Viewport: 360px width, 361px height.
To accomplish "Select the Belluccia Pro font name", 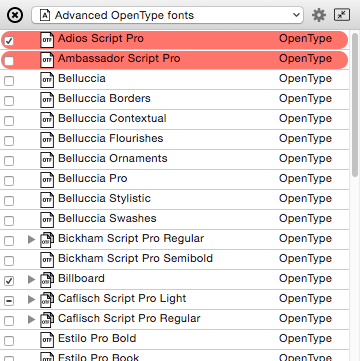I will click(x=93, y=178).
